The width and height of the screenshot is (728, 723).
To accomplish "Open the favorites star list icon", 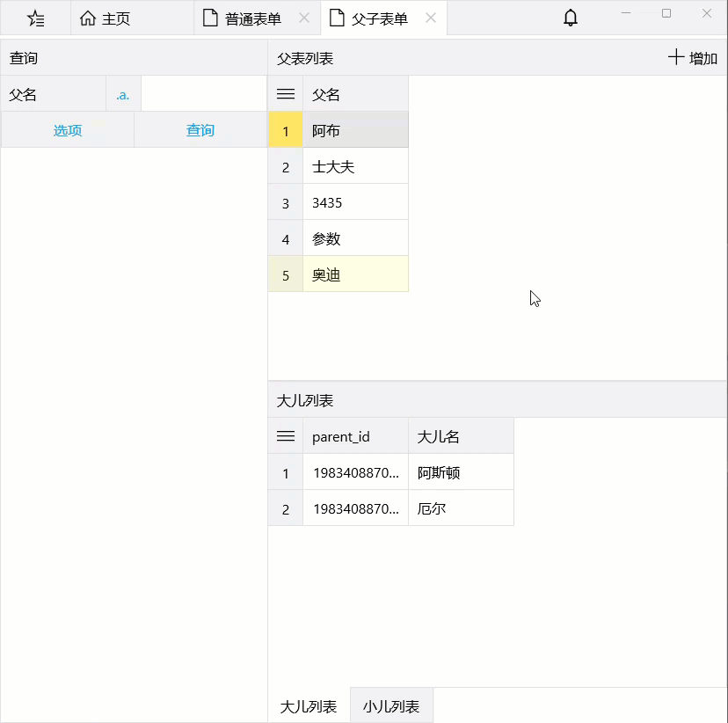I will (x=35, y=18).
